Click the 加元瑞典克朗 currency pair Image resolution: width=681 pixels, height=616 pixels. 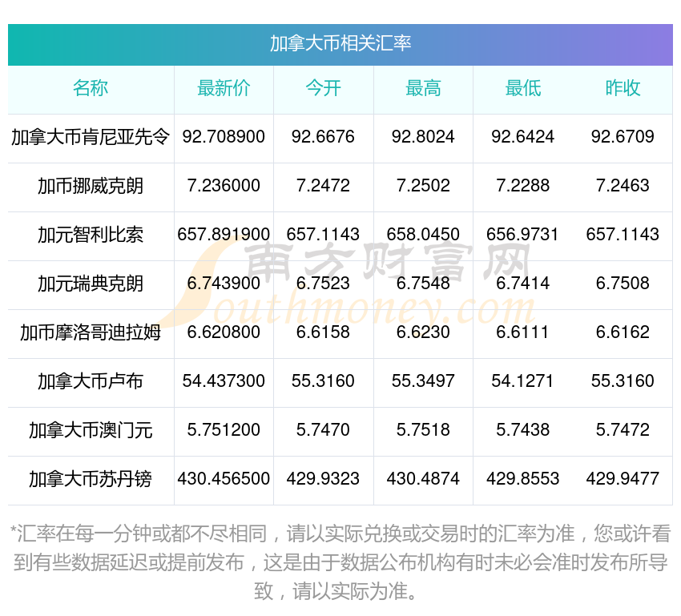point(91,284)
